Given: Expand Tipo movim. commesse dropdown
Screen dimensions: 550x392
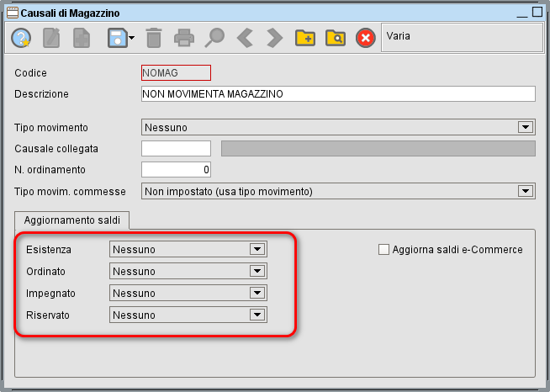Looking at the screenshot, I should (x=526, y=191).
